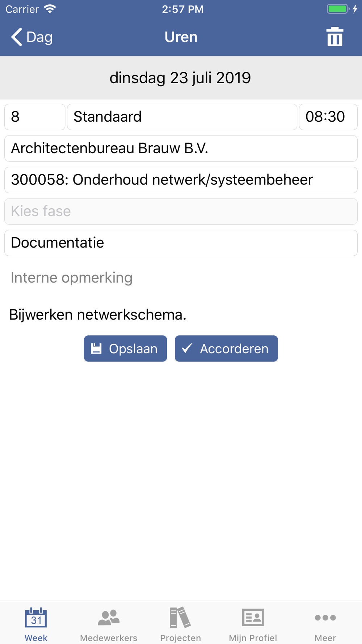Viewport: 362px width, 644px height.
Task: Edit the hours field showing 8
Action: pyautogui.click(x=35, y=117)
